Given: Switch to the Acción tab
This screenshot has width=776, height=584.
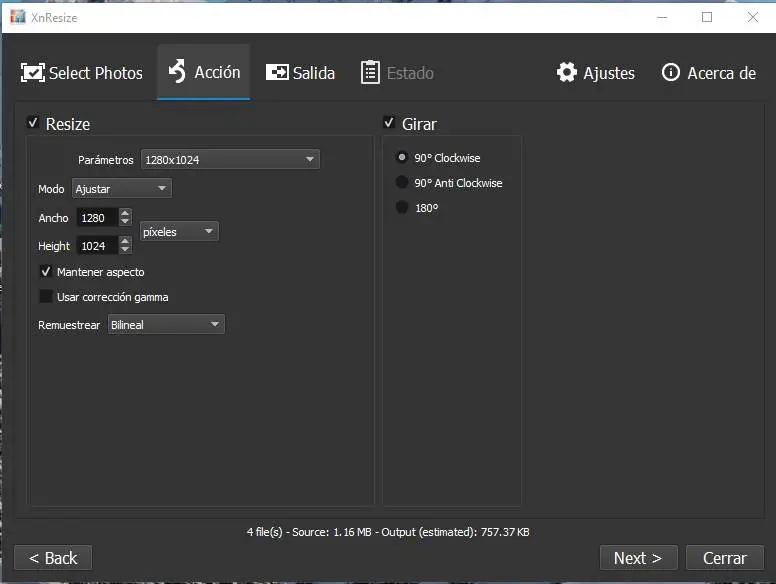Looking at the screenshot, I should pos(203,72).
